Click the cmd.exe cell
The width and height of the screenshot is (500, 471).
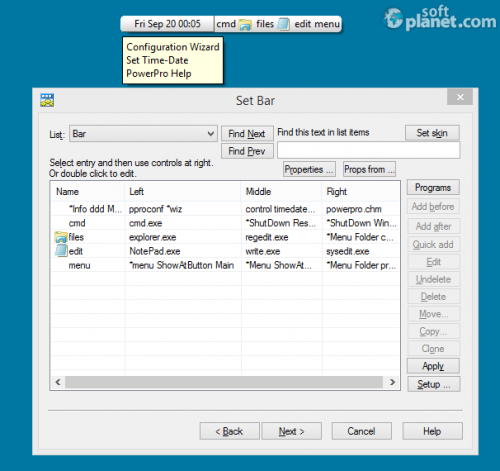(146, 223)
